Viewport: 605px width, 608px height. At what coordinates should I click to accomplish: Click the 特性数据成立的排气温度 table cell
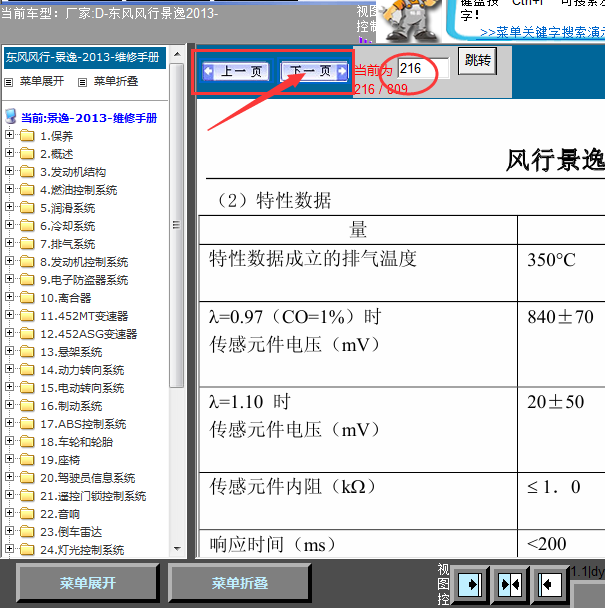[x=358, y=273]
